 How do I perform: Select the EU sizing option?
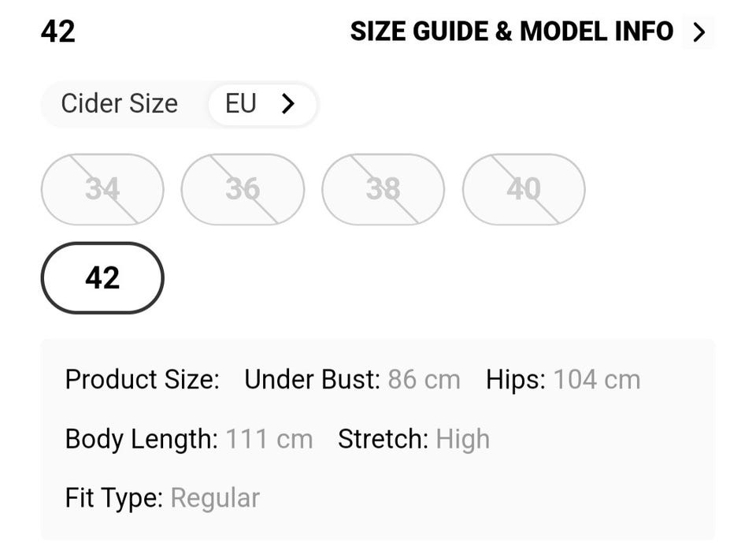coord(241,104)
